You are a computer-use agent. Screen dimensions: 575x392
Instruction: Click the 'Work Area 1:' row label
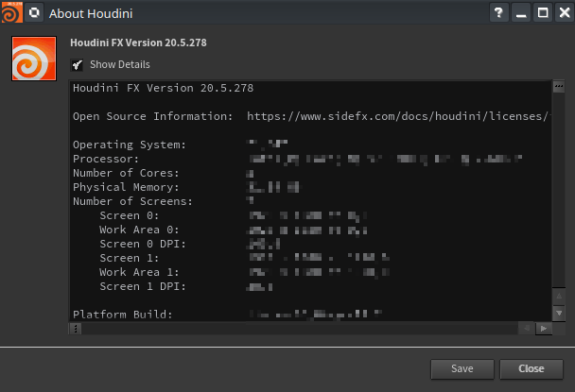click(139, 273)
